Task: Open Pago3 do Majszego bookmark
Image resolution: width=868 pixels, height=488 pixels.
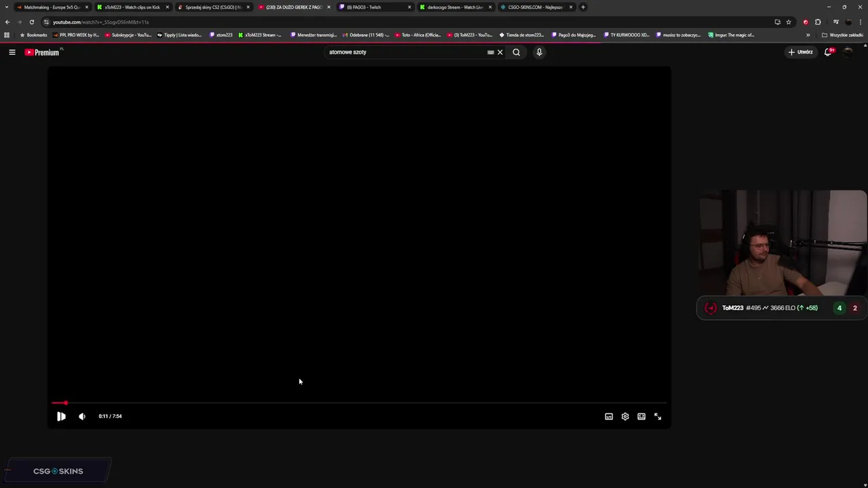Action: 574,35
